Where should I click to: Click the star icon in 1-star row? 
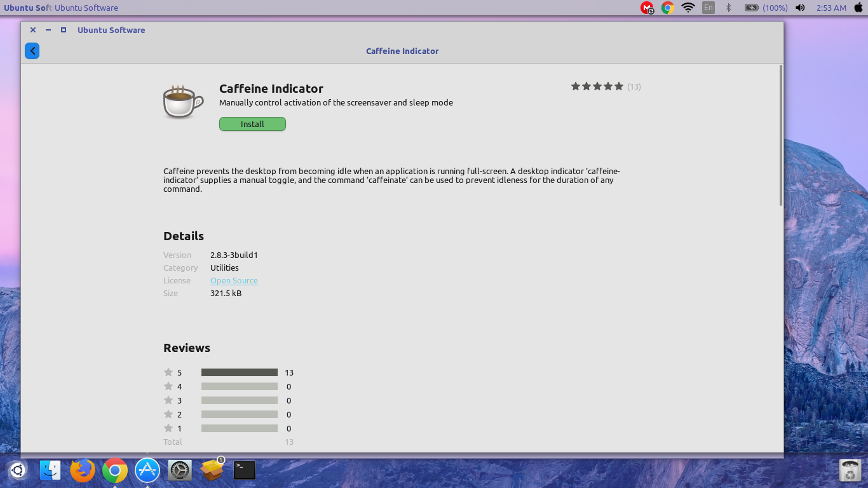tap(168, 428)
